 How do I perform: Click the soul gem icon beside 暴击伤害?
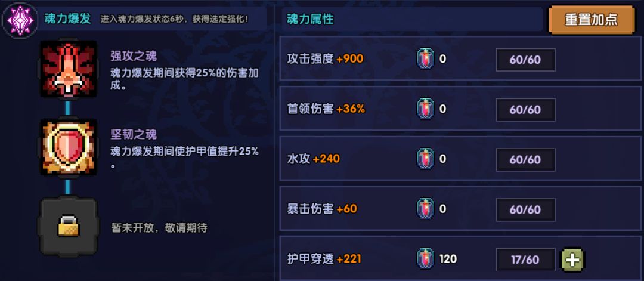tap(425, 209)
